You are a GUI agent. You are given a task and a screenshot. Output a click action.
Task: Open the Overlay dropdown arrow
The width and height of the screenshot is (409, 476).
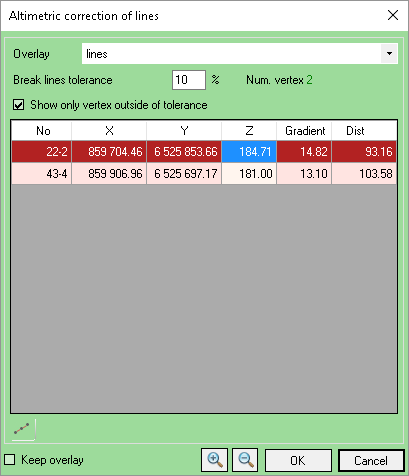(389, 54)
